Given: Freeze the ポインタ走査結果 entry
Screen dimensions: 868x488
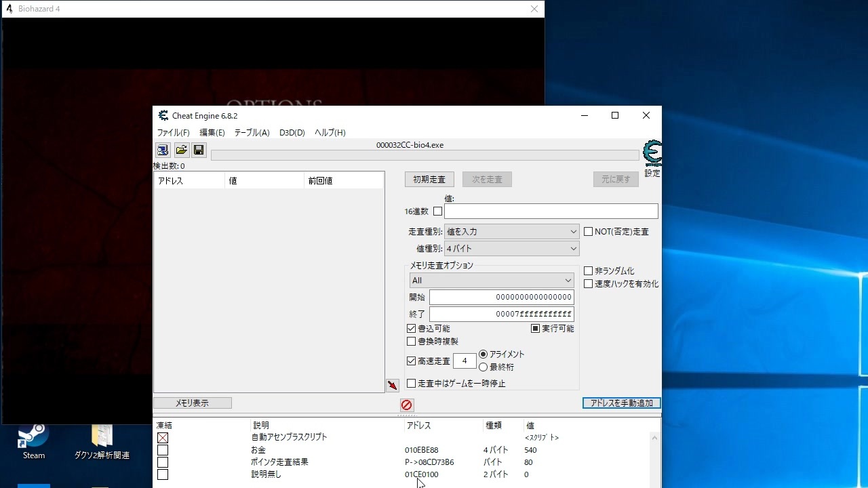Looking at the screenshot, I should coord(163,462).
